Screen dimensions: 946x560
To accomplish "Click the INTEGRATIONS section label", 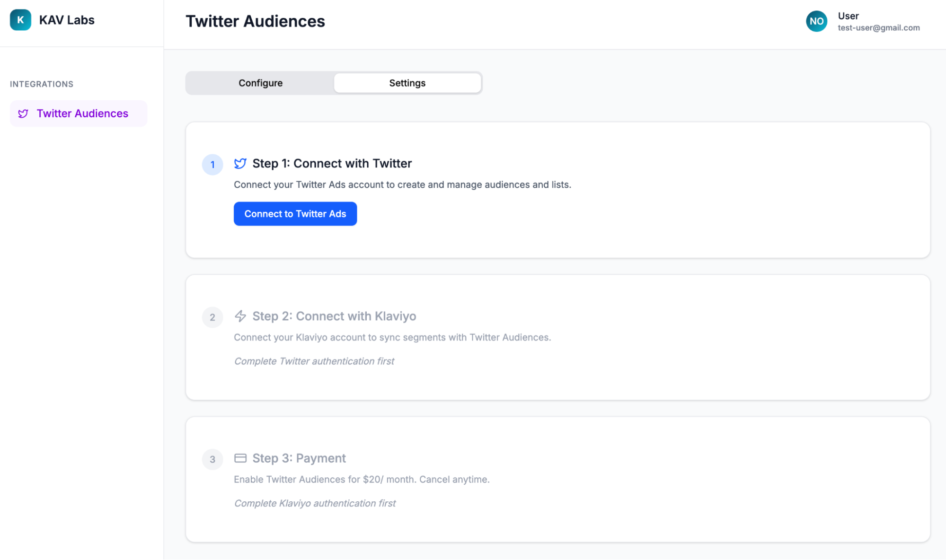I will pos(42,84).
